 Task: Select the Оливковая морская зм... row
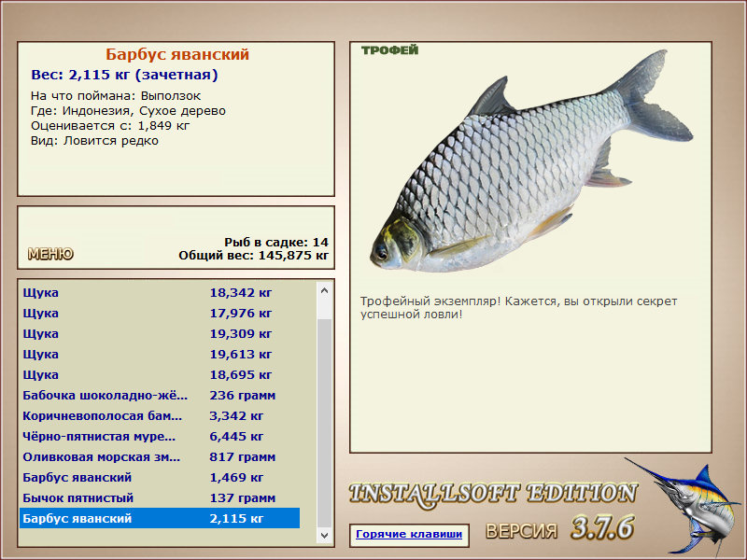coord(160,456)
